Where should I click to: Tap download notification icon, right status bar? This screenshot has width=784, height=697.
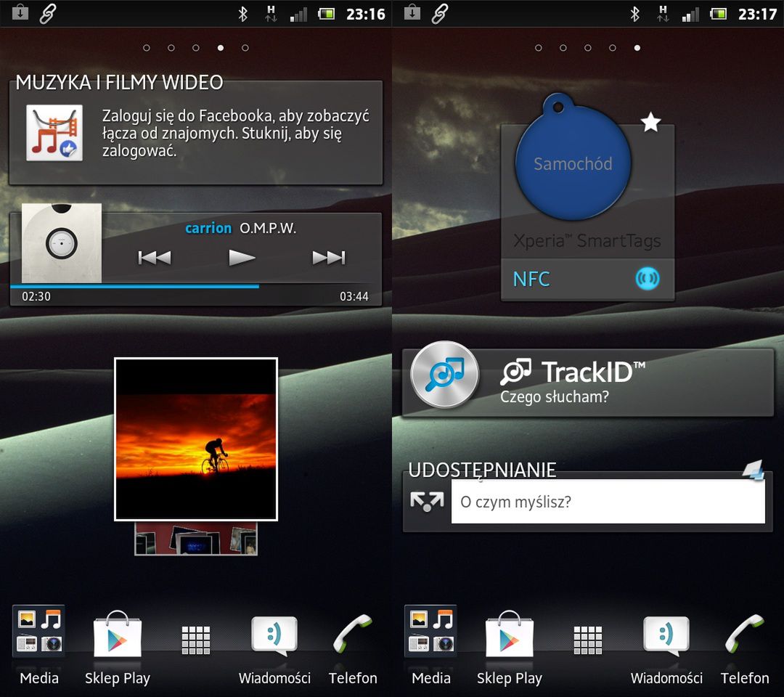[412, 12]
